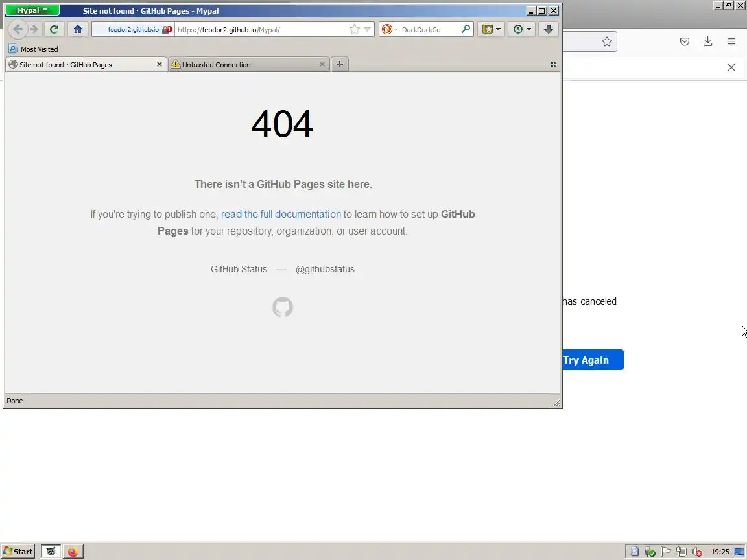The height and width of the screenshot is (560, 747).
Task: Bookmark this page with the star icon
Action: pyautogui.click(x=355, y=30)
